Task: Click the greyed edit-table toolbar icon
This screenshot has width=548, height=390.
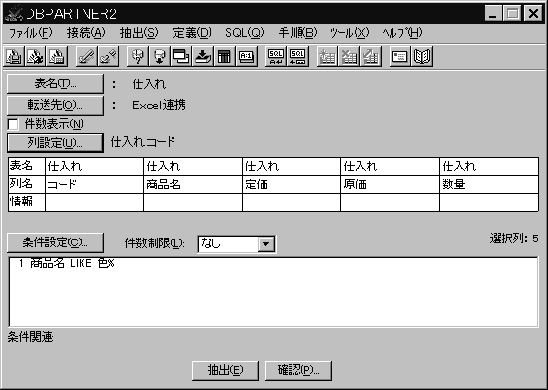Action: 370,56
